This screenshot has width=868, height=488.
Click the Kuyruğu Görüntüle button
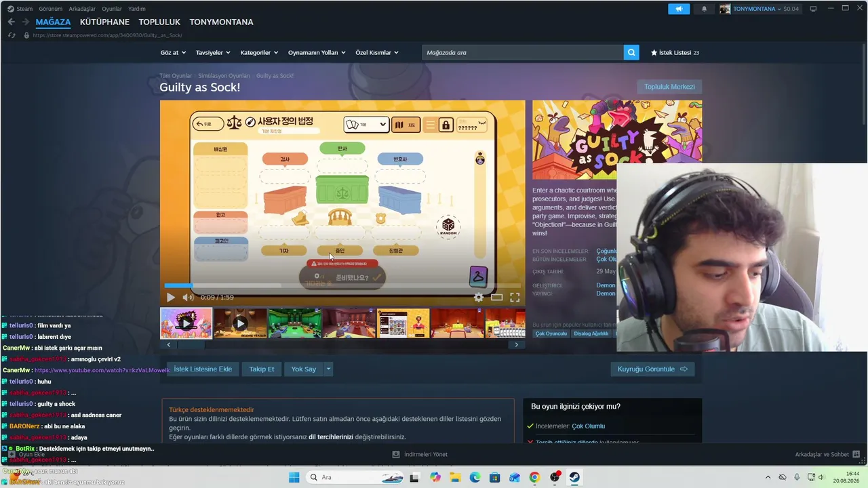(x=652, y=369)
